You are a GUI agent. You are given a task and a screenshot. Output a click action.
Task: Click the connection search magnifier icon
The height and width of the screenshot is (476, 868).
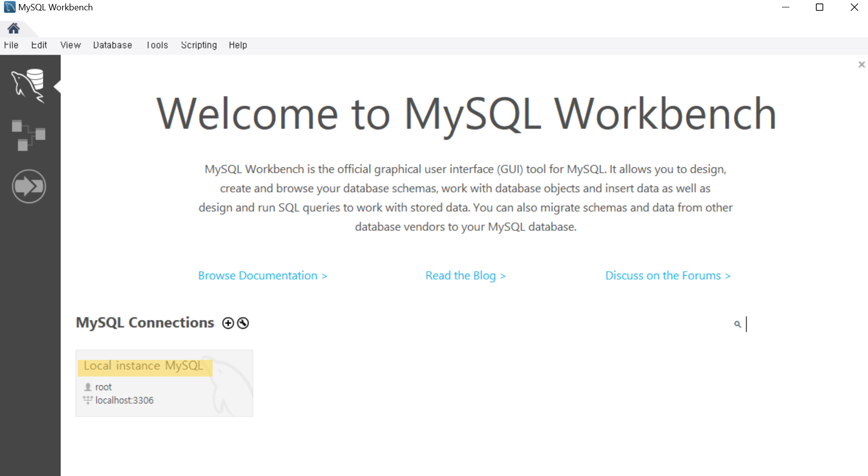(737, 324)
